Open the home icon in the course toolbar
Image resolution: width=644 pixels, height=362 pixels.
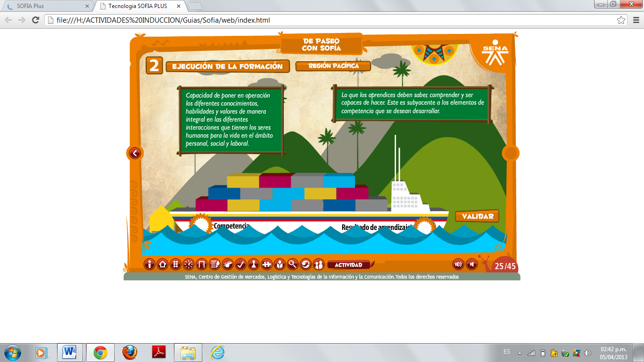tap(162, 264)
